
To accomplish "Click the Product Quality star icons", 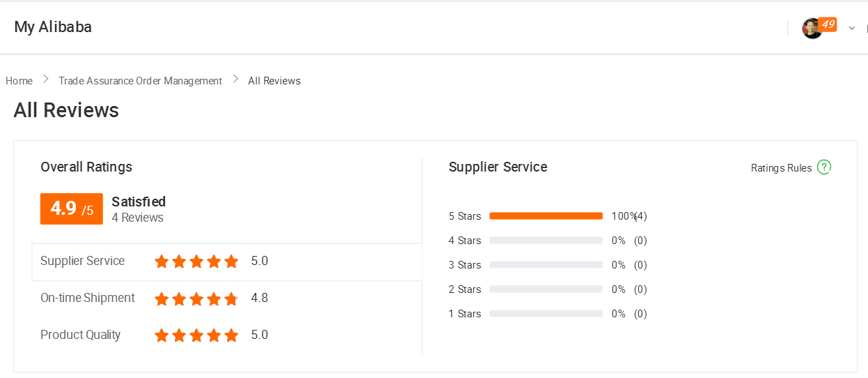I will coord(196,335).
